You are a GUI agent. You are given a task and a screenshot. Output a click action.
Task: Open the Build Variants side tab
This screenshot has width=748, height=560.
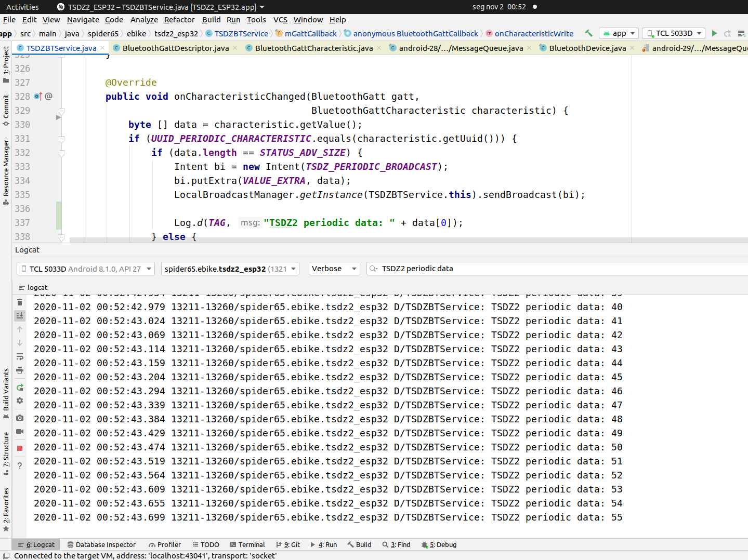pos(6,393)
